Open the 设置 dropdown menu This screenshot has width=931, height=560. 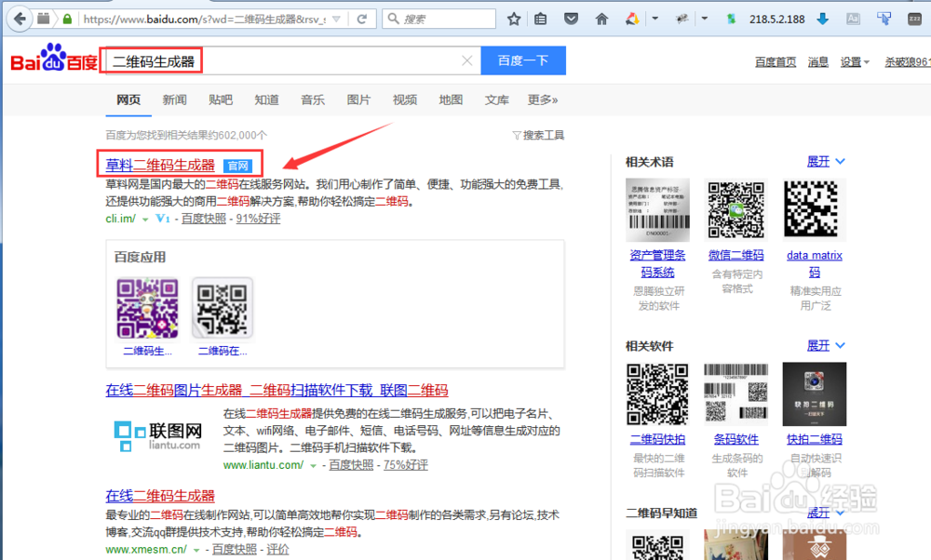(x=855, y=61)
